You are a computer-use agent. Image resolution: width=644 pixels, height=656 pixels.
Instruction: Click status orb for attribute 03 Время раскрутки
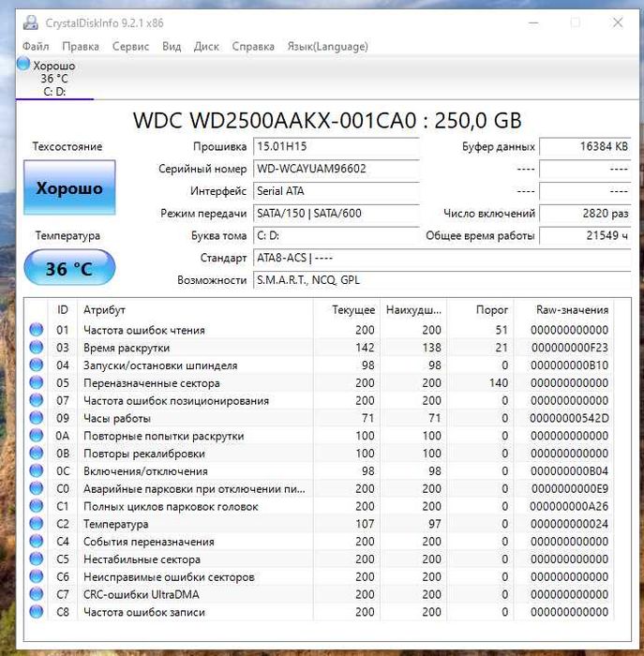pyautogui.click(x=37, y=348)
